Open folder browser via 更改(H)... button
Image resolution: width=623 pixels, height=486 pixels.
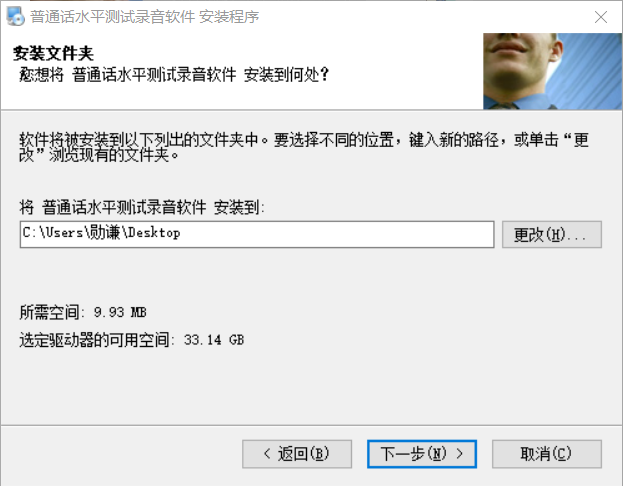pos(552,234)
